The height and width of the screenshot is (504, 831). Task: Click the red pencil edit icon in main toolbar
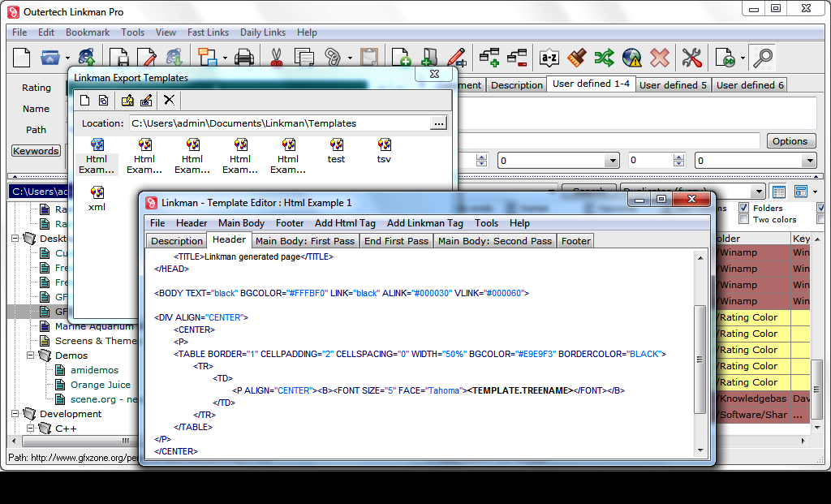click(456, 58)
